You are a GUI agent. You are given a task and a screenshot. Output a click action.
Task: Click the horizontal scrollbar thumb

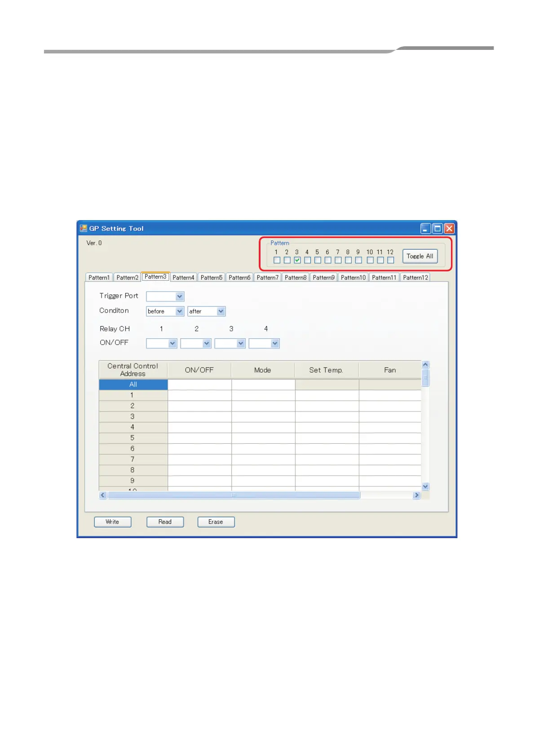234,495
